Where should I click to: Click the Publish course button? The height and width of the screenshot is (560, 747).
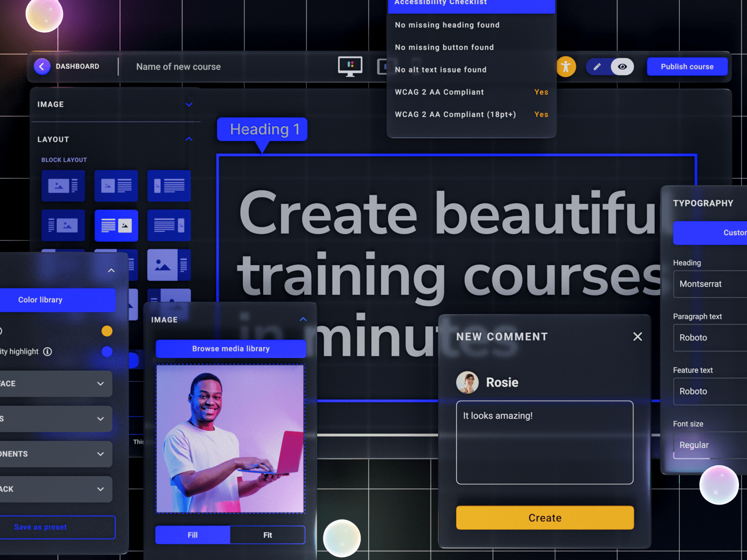(687, 67)
